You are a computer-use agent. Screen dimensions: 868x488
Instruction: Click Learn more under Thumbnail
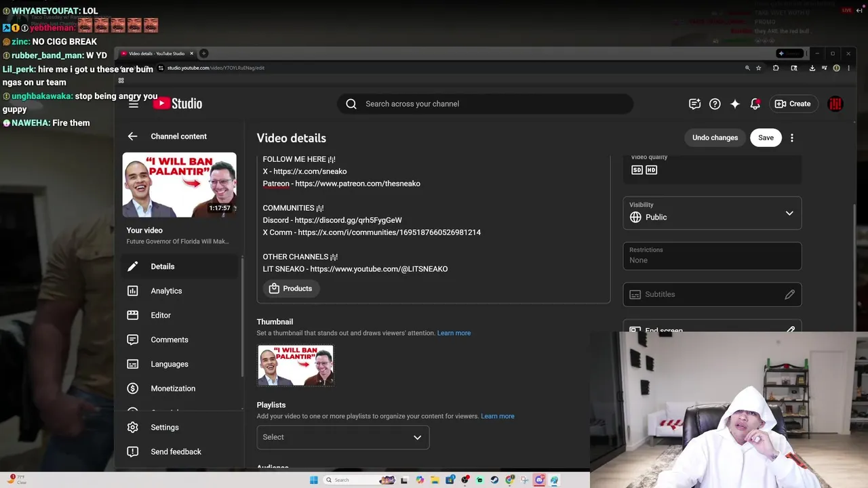(x=454, y=333)
